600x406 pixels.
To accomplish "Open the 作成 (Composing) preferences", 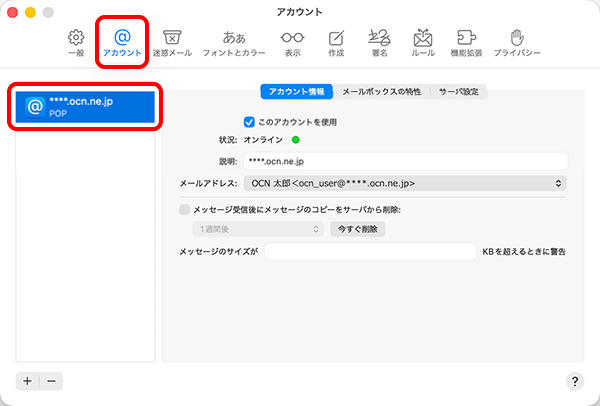I will [x=336, y=40].
